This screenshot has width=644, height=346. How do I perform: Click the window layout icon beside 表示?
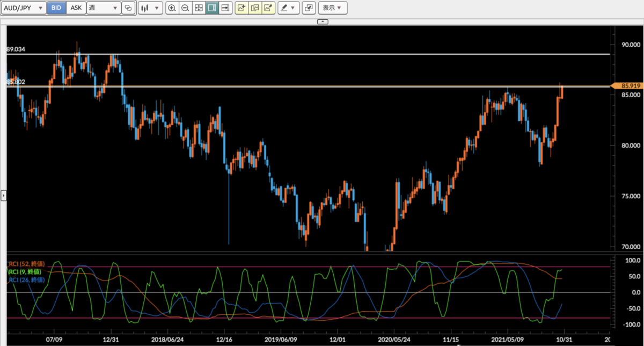coord(309,8)
